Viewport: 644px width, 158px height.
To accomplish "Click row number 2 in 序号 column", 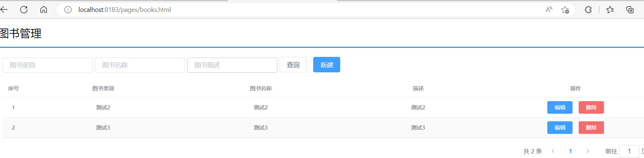I will 13,128.
